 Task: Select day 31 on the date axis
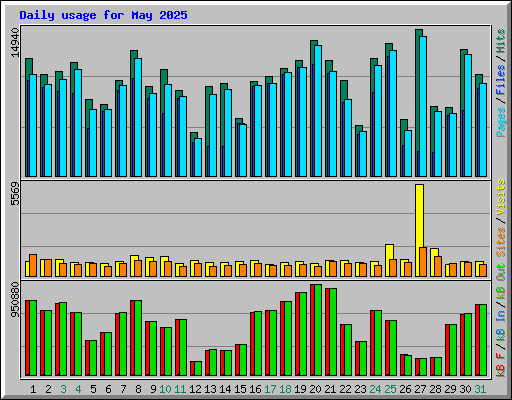tap(480, 389)
